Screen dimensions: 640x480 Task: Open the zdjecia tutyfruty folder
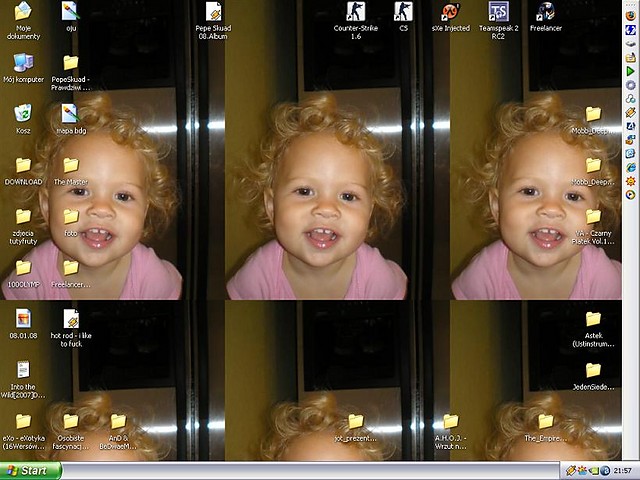[x=23, y=226]
